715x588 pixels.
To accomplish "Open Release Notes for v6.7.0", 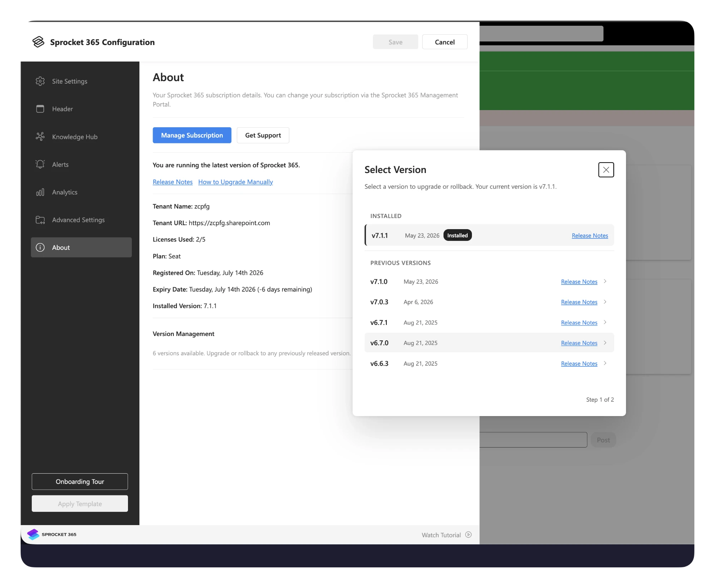I will [x=579, y=343].
